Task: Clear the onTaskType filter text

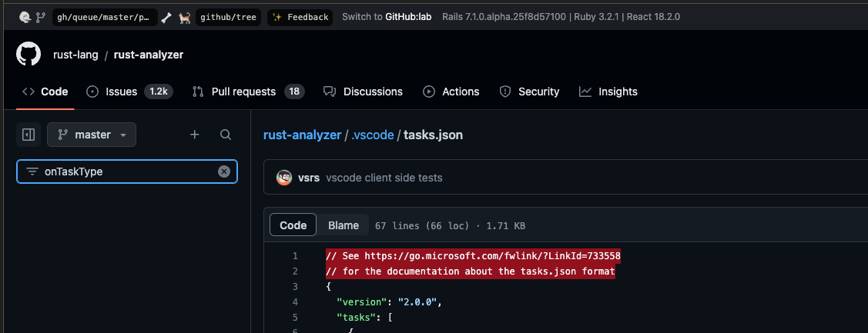Action: tap(224, 171)
